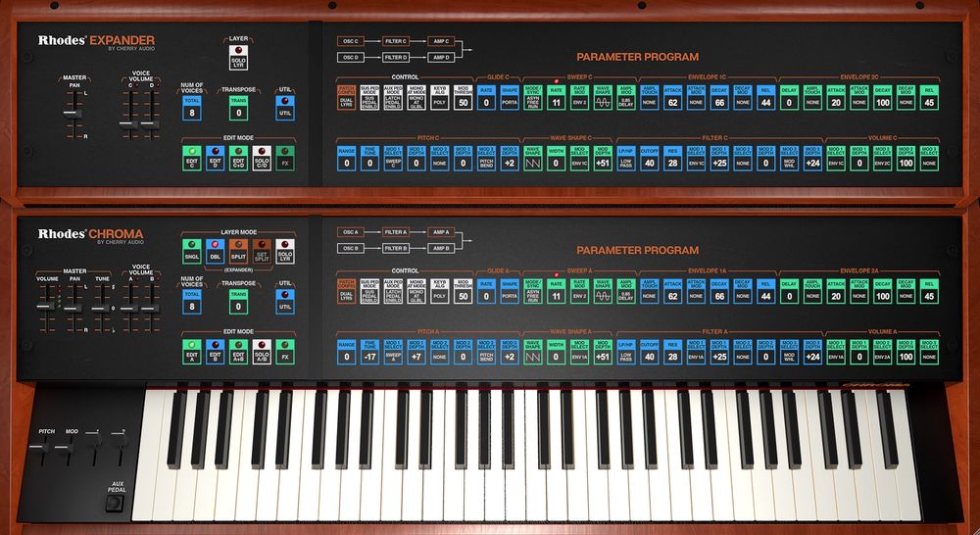Open Volume A Mod 2 Select ENV 2A
Image resolution: width=980 pixels, height=535 pixels.
point(883,351)
